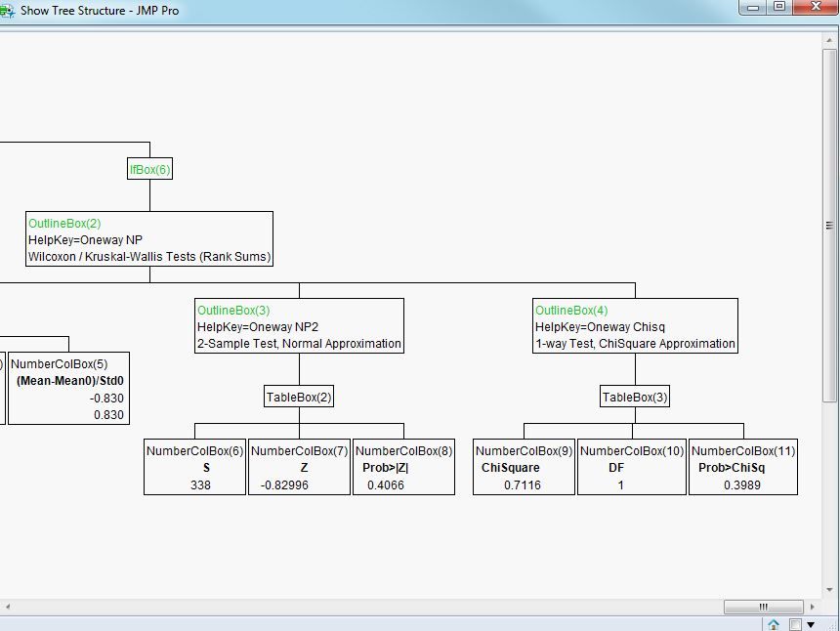Click the JMP home window icon

(774, 624)
